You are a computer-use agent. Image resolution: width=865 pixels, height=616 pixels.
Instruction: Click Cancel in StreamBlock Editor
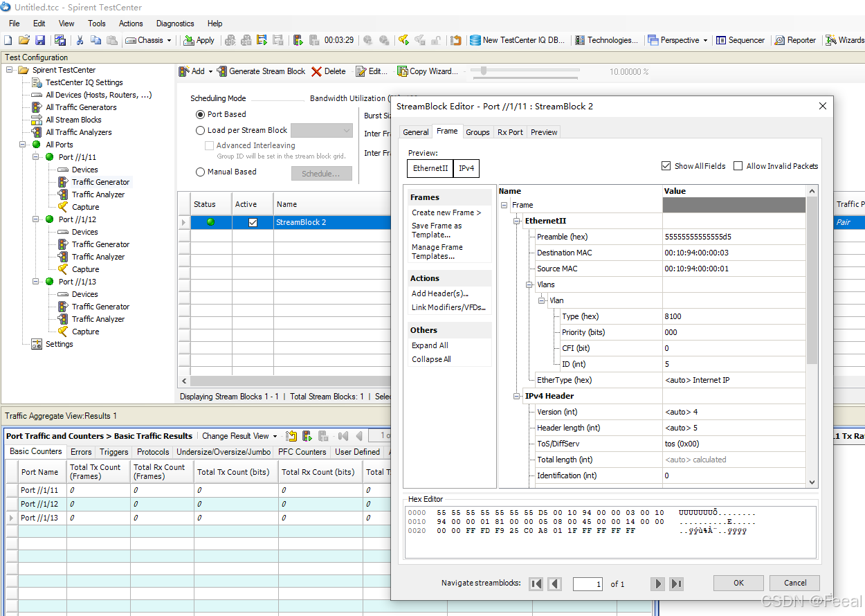click(795, 583)
